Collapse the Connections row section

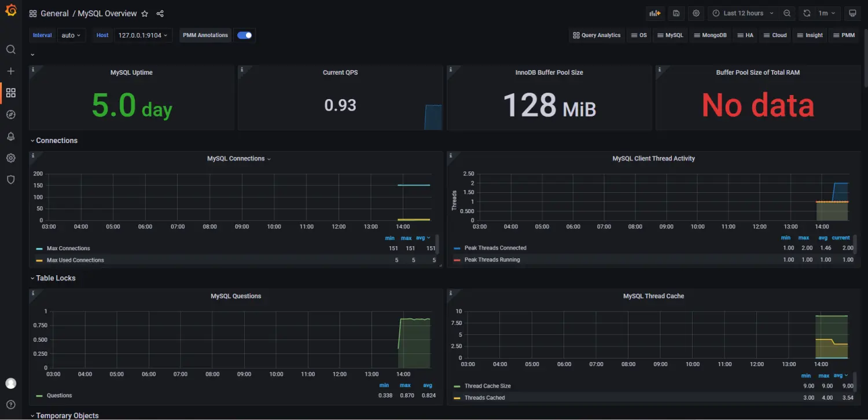(x=56, y=141)
